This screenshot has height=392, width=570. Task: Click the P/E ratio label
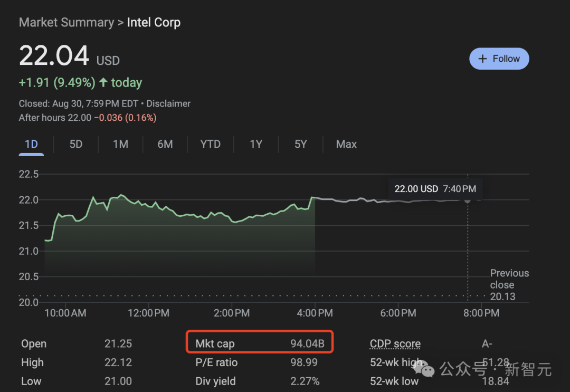coord(216,362)
